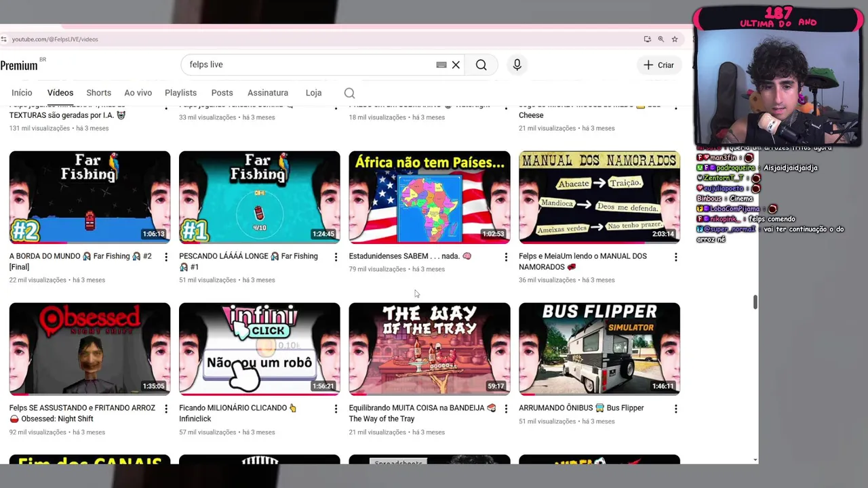Image resolution: width=868 pixels, height=488 pixels.
Task: Play THE WAY OF THE TRAY thumbnail
Action: (x=429, y=349)
